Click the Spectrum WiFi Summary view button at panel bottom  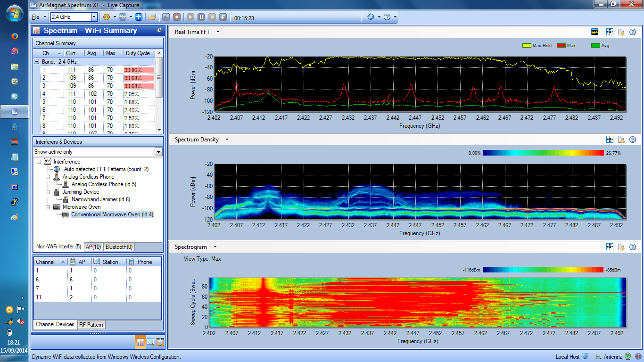tap(140, 342)
